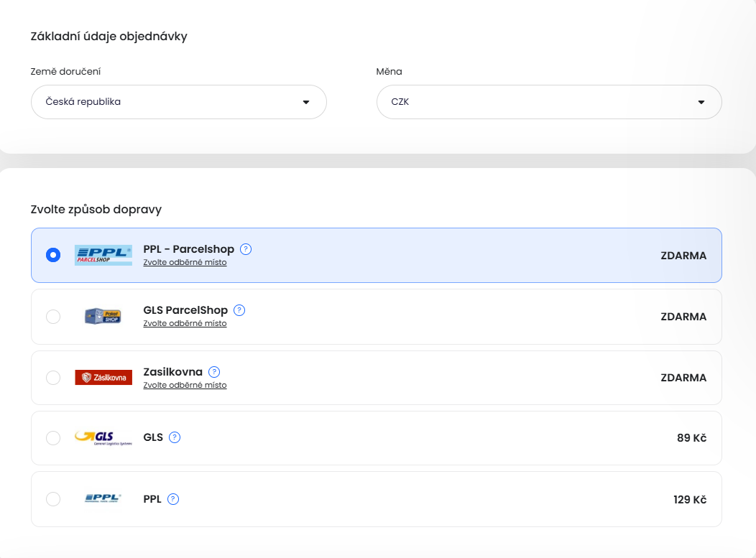Click Zvolte odběrné místo under Zasilkovna

point(185,385)
